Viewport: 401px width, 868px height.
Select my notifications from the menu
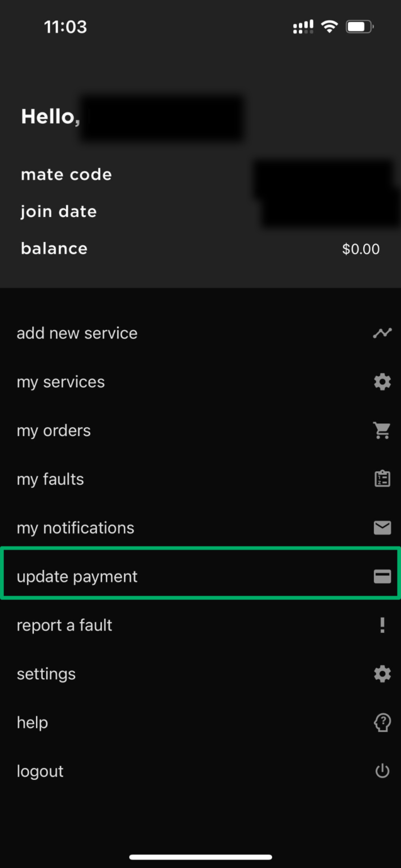[x=75, y=528]
